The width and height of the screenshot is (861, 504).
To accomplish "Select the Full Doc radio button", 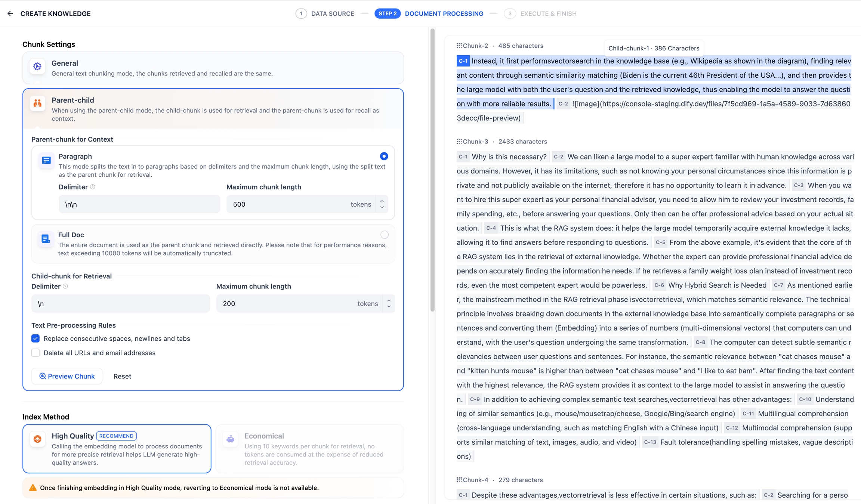I will [x=384, y=235].
